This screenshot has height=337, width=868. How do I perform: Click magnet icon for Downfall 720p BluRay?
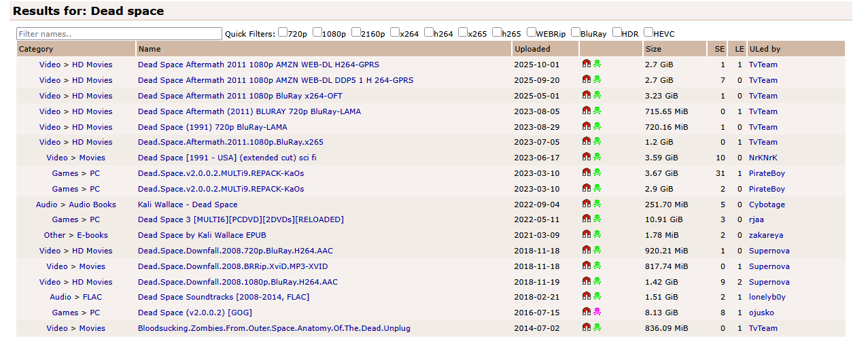[586, 250]
